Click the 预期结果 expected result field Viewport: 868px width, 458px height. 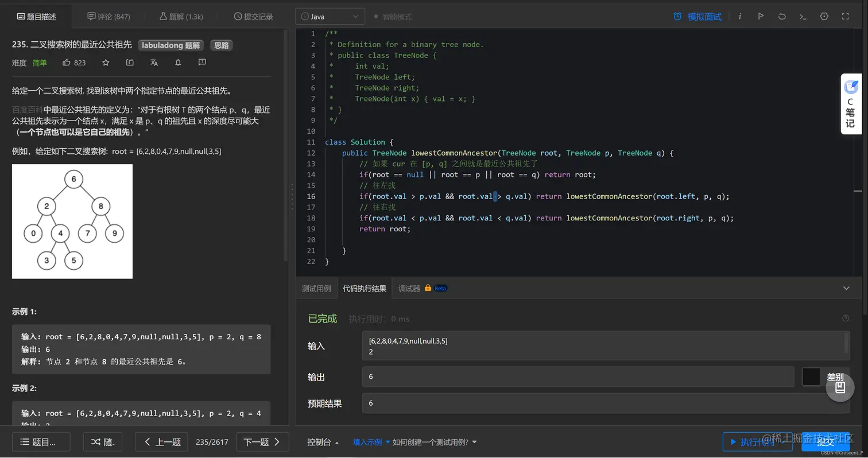606,403
